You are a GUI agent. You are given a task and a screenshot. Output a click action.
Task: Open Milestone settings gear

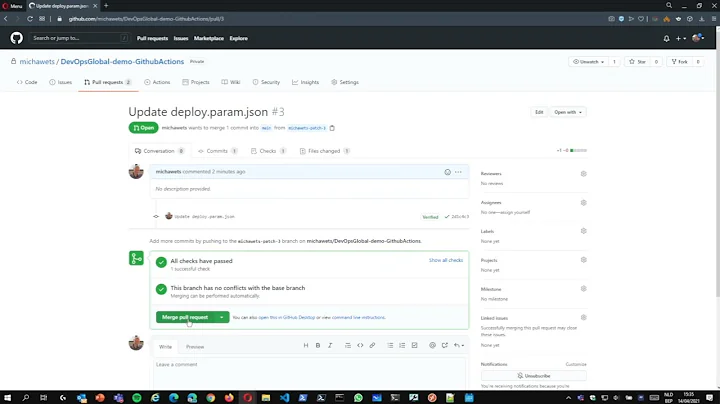click(x=584, y=289)
